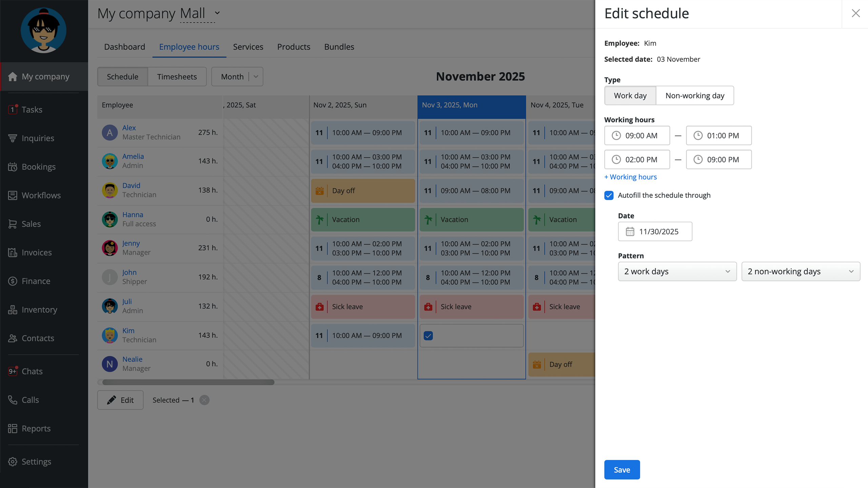The image size is (868, 488).
Task: Open the 2 non-working days dropdown
Action: coord(801,271)
